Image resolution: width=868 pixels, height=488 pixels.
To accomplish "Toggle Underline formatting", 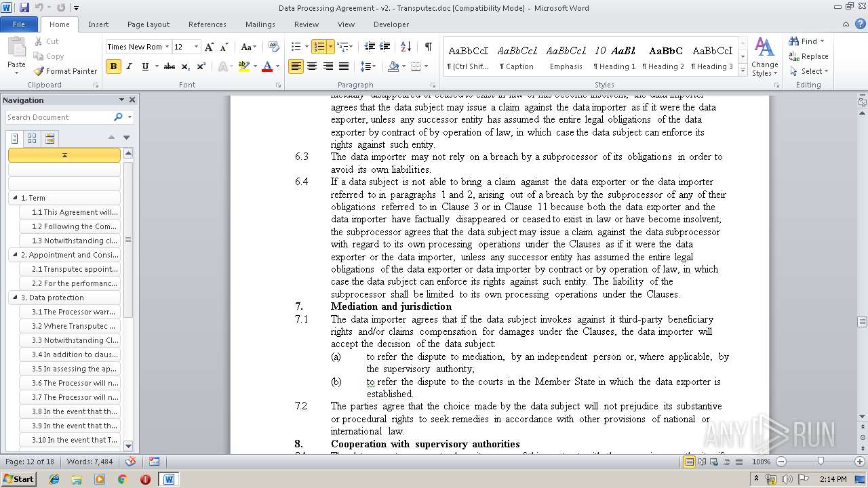I will 145,66.
